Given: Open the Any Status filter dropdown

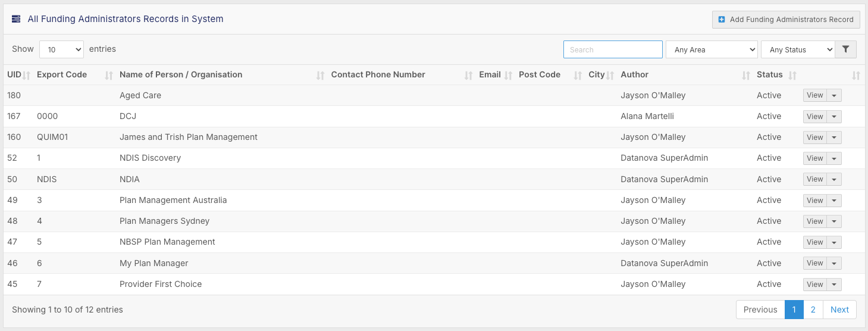Looking at the screenshot, I should [x=798, y=49].
